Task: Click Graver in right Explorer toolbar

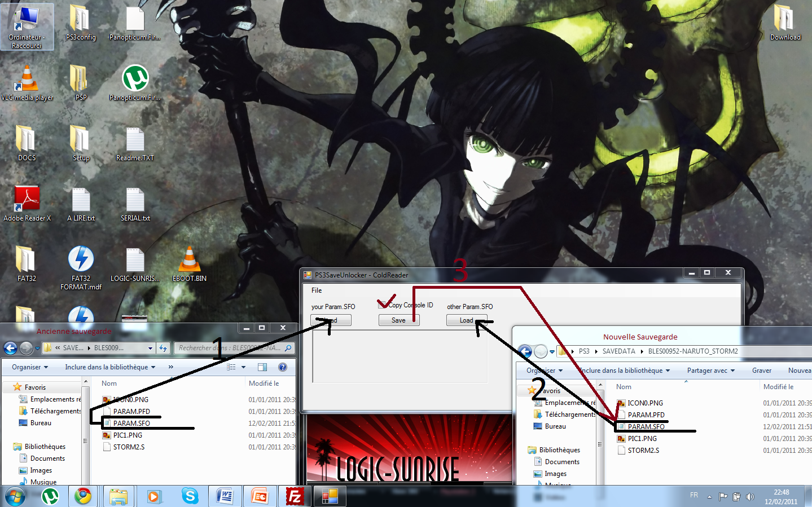Action: 762,371
